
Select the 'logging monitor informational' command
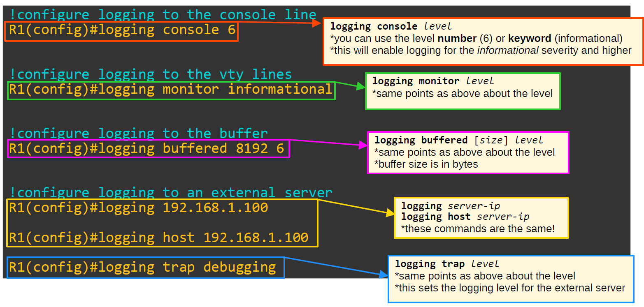(x=171, y=89)
